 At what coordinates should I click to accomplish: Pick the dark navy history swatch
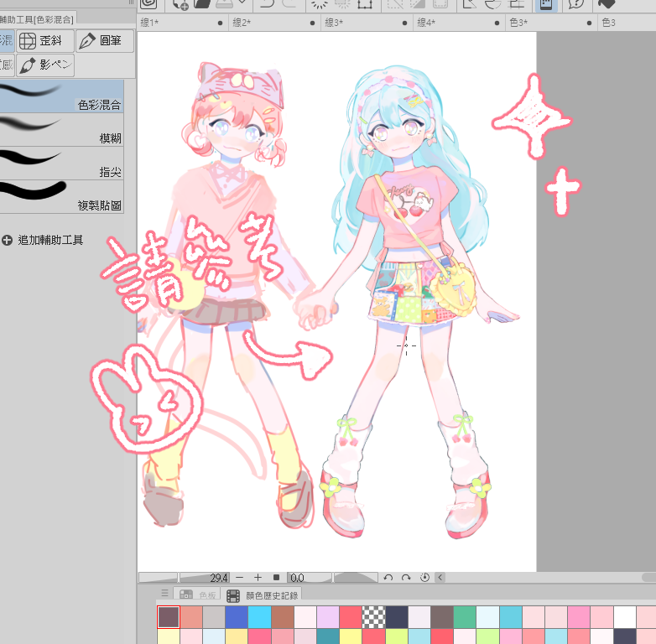(397, 617)
